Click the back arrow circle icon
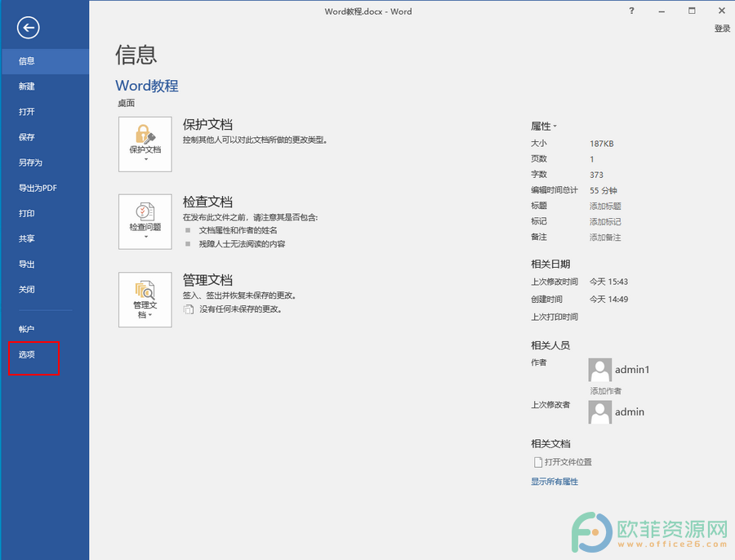This screenshot has width=735, height=560. pos(28,28)
